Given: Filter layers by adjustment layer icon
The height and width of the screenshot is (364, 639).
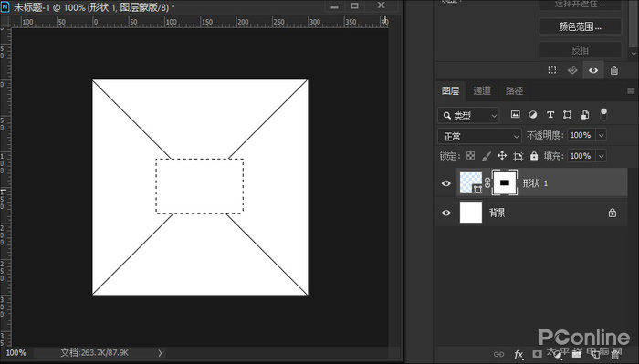Looking at the screenshot, I should 533,114.
